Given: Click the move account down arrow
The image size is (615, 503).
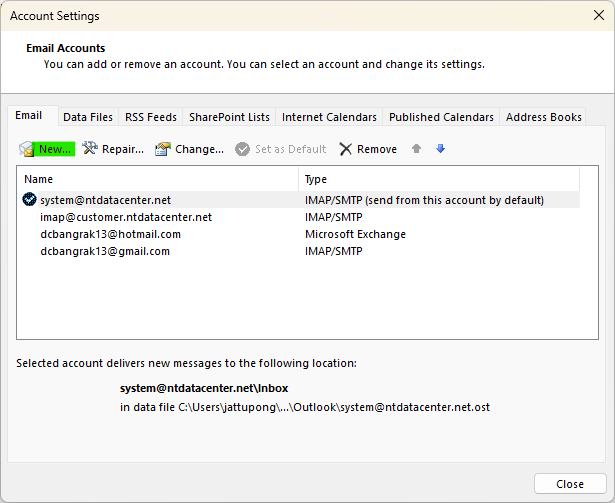Looking at the screenshot, I should pos(440,149).
